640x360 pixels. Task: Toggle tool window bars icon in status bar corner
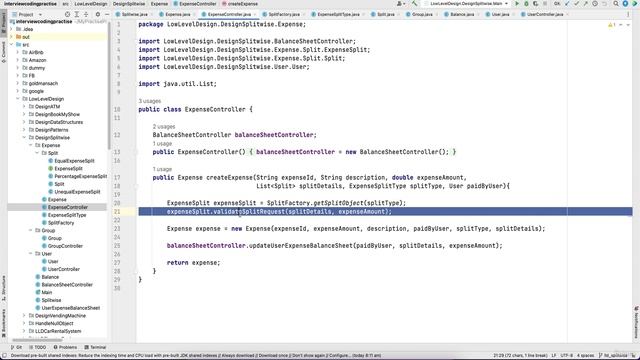click(4, 356)
